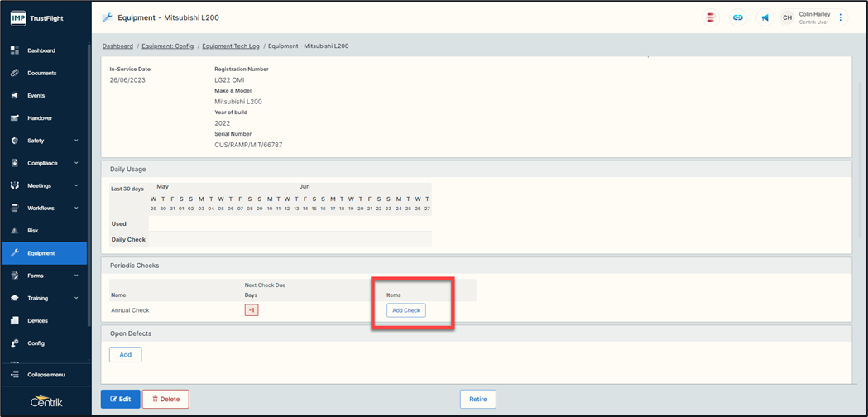Click the Compliance star icon
The height and width of the screenshot is (417, 868).
point(15,163)
